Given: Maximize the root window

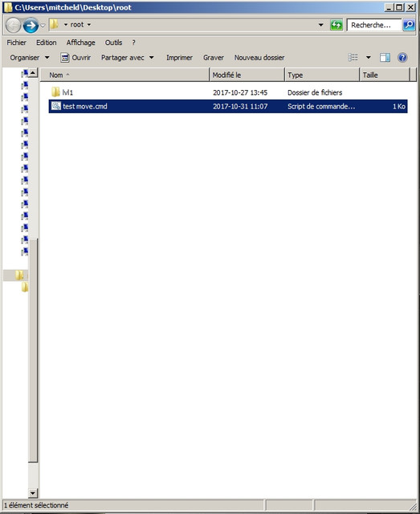Looking at the screenshot, I should pos(399,7).
